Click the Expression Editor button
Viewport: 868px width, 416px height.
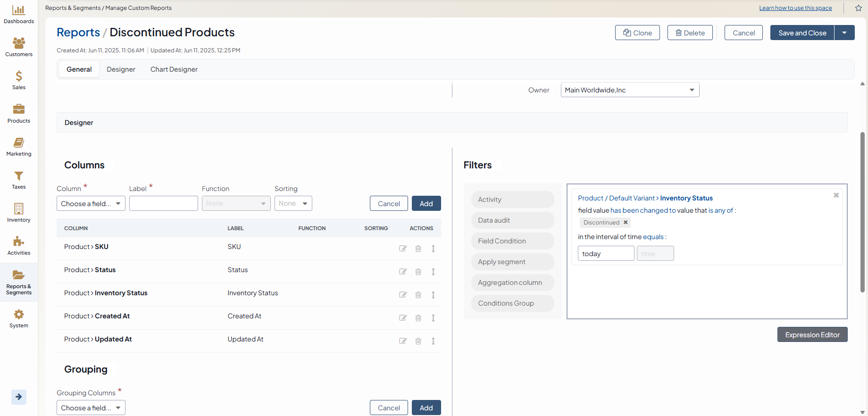[x=812, y=335]
